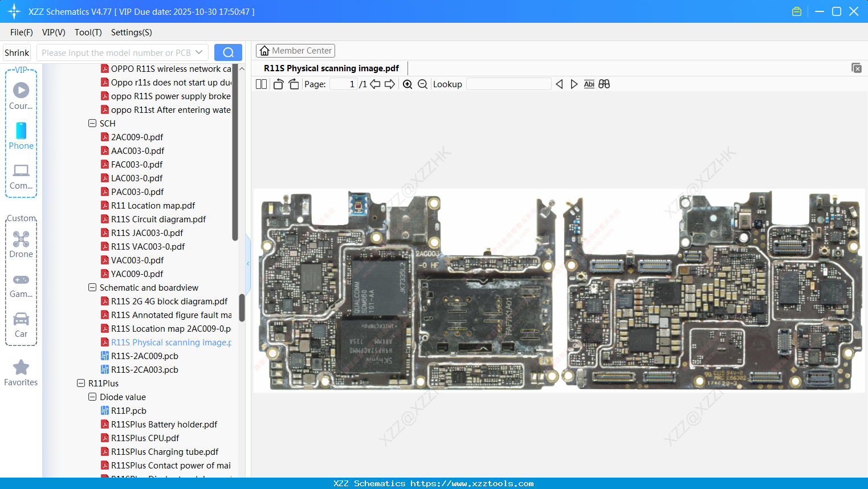Click Shrink to collapse the panel
The width and height of the screenshot is (868, 489).
pyautogui.click(x=17, y=52)
